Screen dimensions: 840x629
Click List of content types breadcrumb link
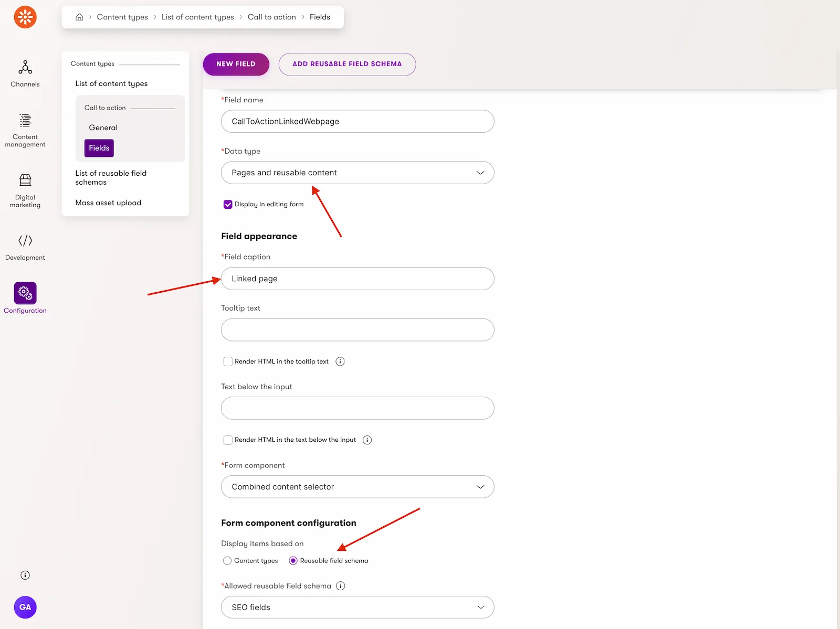click(198, 17)
